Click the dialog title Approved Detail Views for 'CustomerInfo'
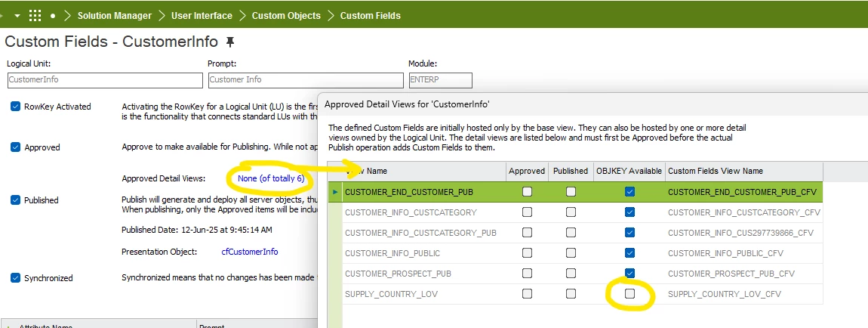868x328 pixels. click(407, 104)
